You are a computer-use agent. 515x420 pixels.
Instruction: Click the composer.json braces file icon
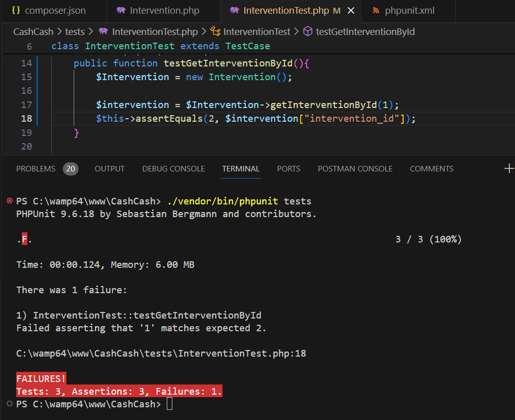(16, 10)
